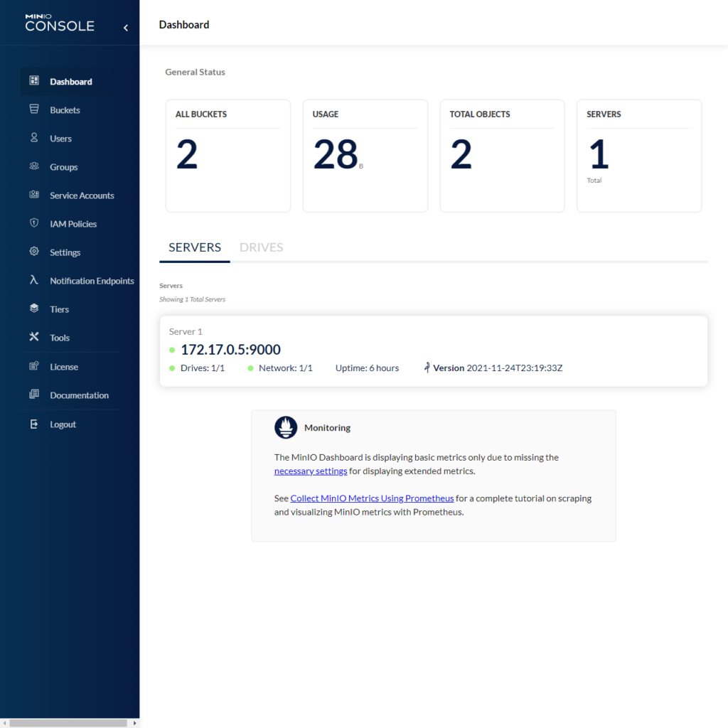Click the Settings gear icon
This screenshot has height=728, width=728.
point(34,252)
